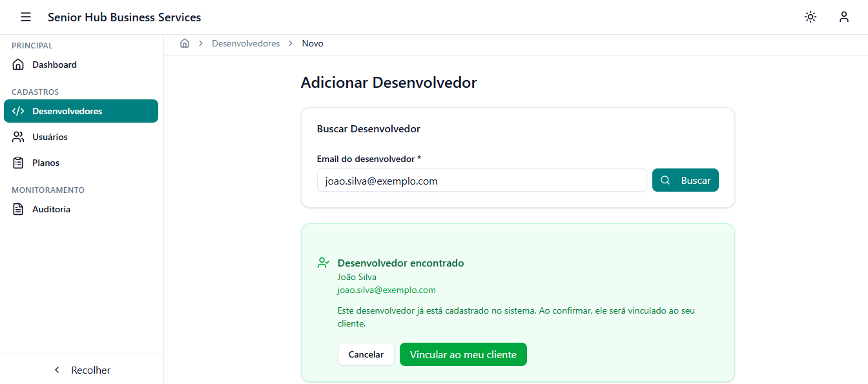Click the Novo breadcrumb text
868x384 pixels.
coord(313,43)
